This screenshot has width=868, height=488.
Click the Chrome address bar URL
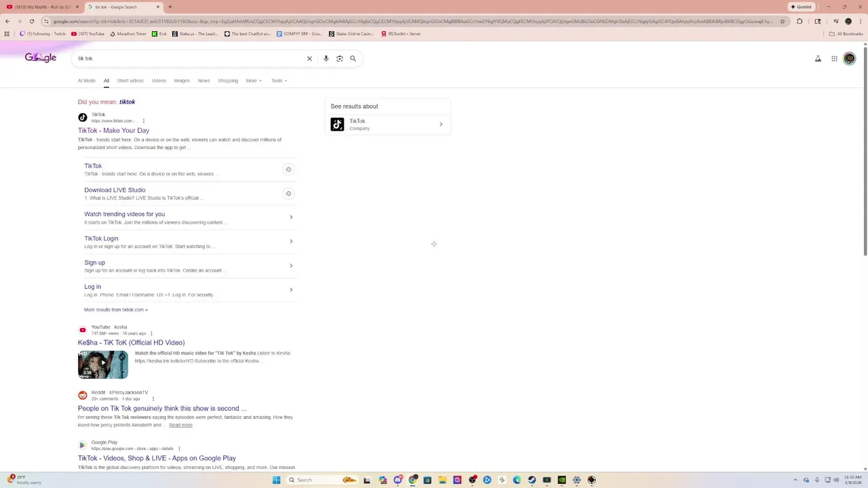[x=412, y=21]
